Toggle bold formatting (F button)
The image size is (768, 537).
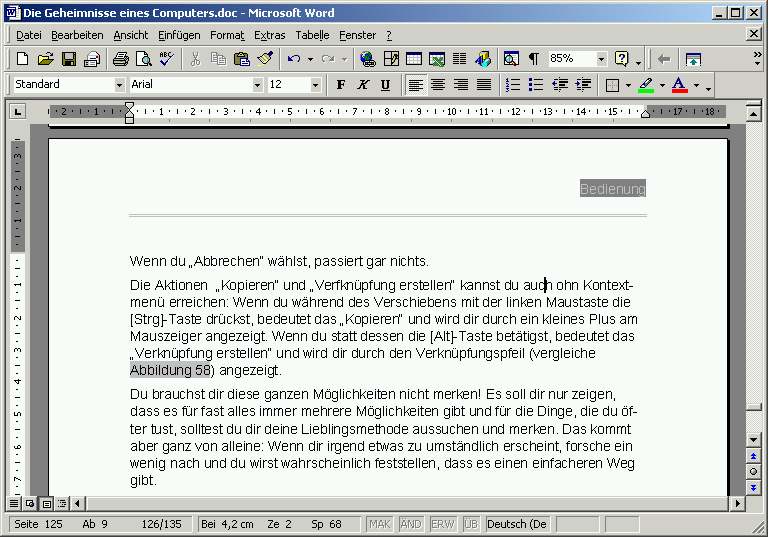click(x=341, y=85)
